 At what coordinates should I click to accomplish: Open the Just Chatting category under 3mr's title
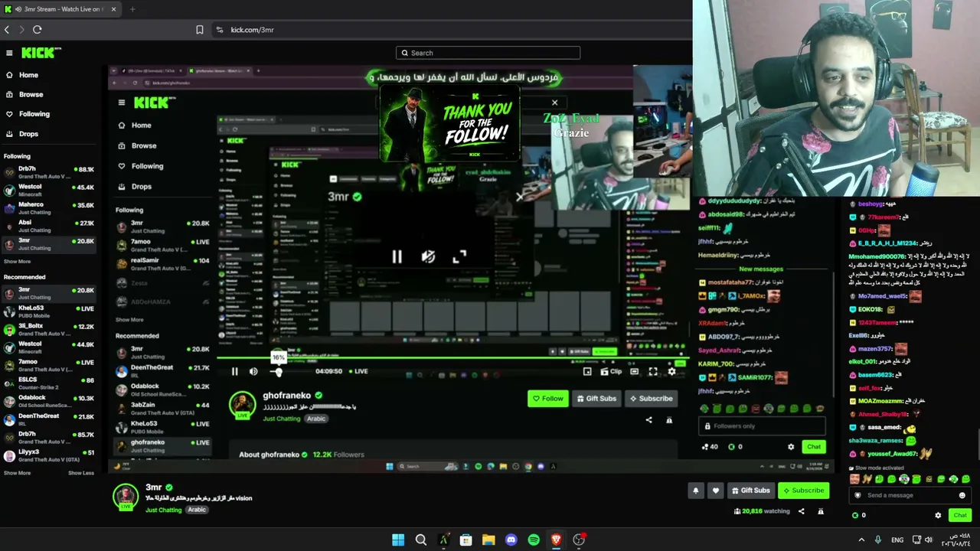[164, 510]
